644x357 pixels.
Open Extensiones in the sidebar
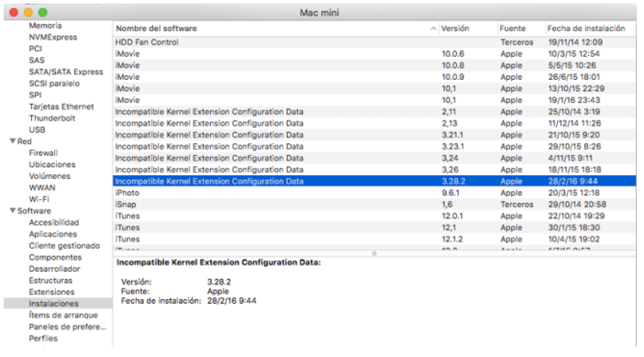pos(51,292)
